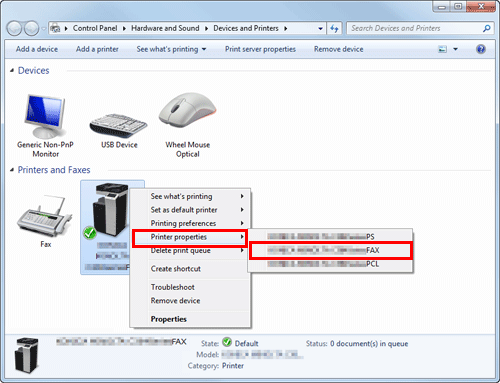Open recent pages dropdown next to navigation arrows
The width and height of the screenshot is (500, 383).
[44, 29]
